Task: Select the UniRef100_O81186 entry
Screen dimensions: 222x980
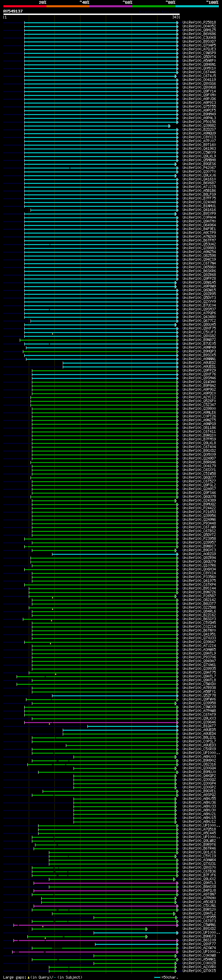Action: pos(199,428)
